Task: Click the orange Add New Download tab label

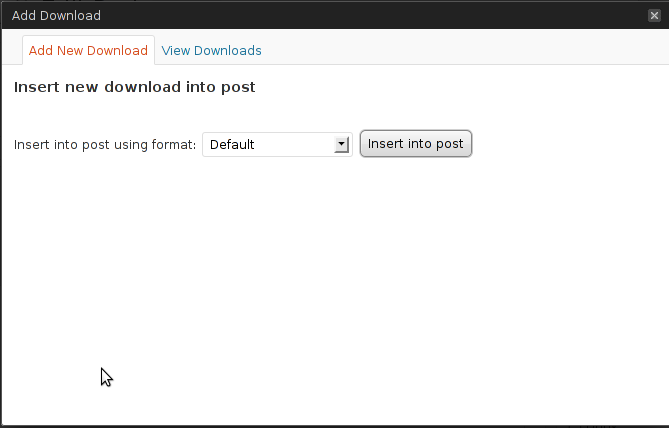Action: [x=88, y=51]
